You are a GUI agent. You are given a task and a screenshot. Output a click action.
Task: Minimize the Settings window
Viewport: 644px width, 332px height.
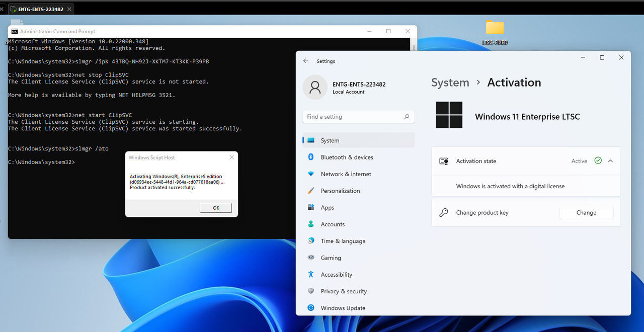583,58
